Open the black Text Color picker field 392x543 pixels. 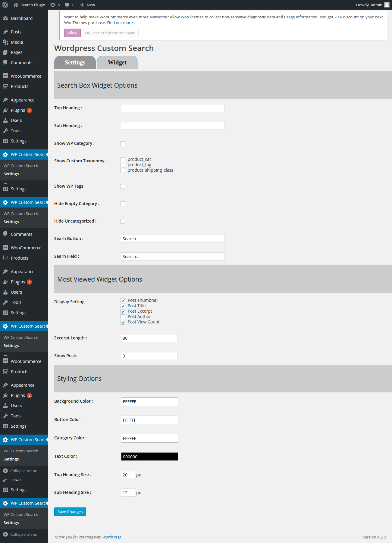coord(149,457)
